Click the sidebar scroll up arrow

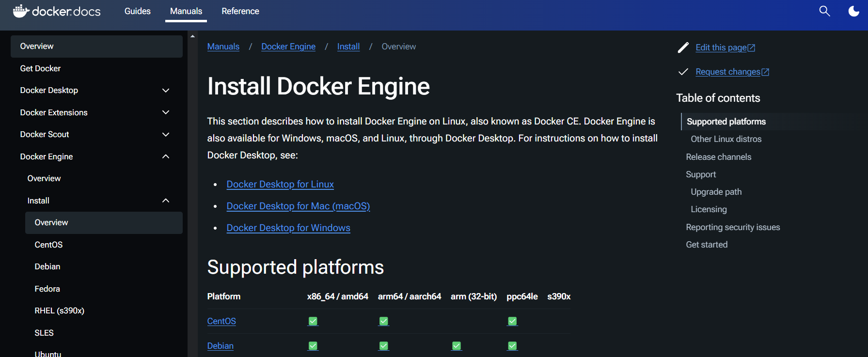coord(192,36)
